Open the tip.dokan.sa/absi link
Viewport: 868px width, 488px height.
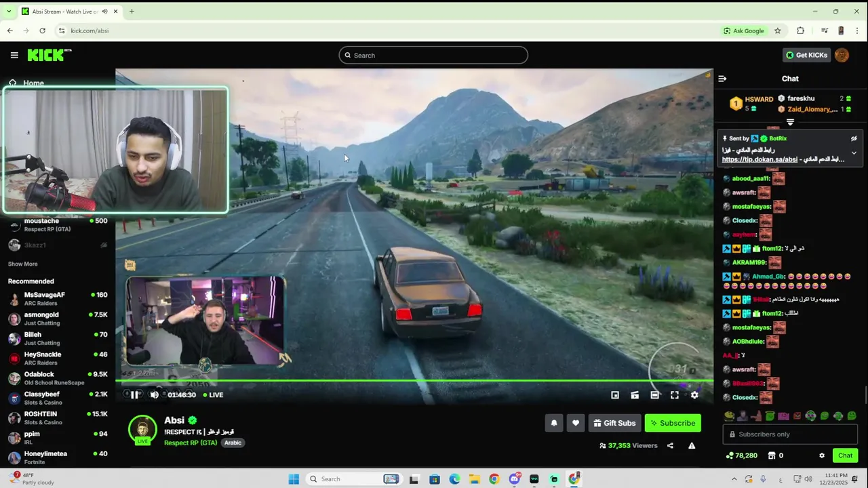point(759,159)
